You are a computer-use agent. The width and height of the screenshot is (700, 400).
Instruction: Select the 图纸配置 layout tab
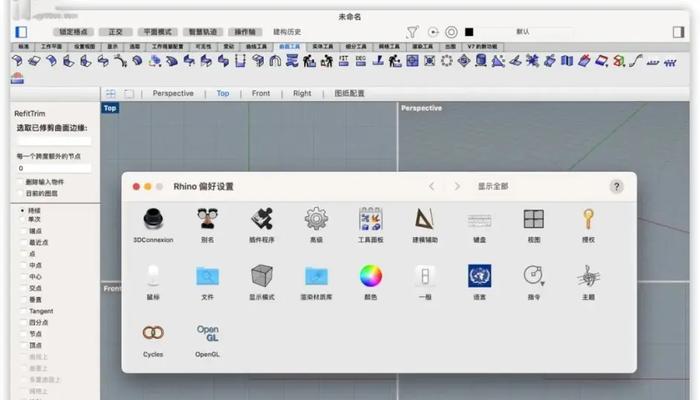click(350, 93)
